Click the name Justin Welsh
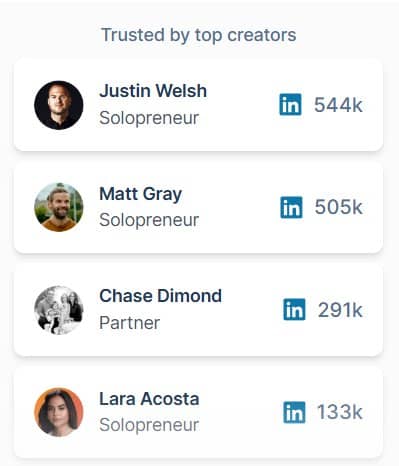 (153, 91)
